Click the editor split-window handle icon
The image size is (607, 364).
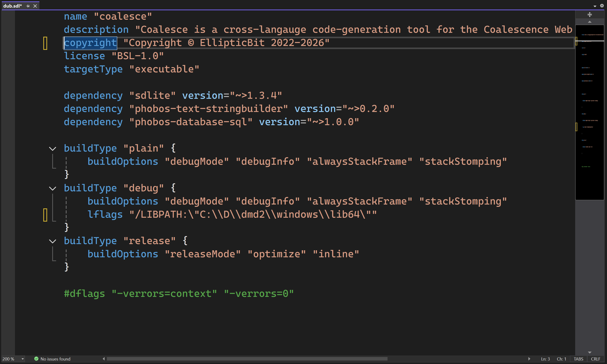click(x=590, y=15)
